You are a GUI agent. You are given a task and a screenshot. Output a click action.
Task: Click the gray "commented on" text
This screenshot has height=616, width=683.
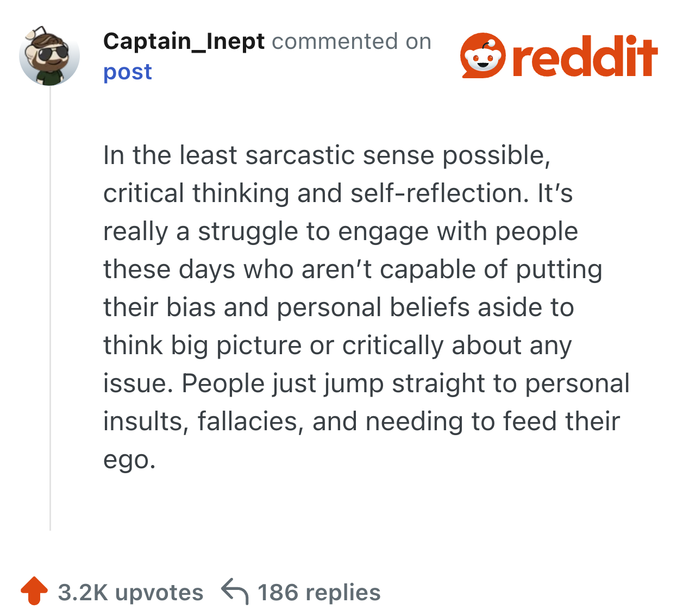click(352, 41)
